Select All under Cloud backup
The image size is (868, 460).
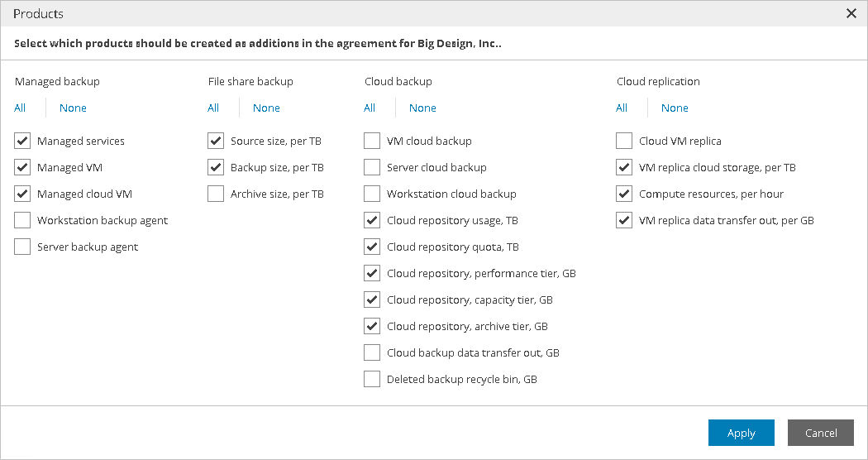370,108
